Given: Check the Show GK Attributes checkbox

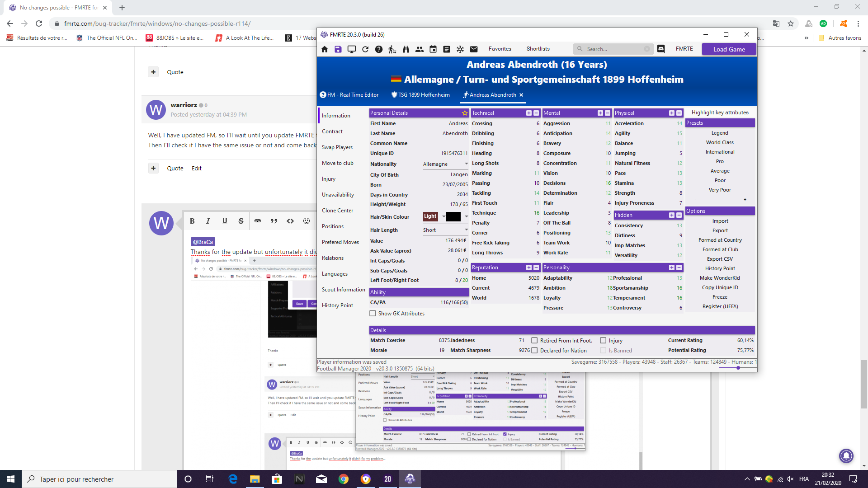Looking at the screenshot, I should (x=373, y=313).
